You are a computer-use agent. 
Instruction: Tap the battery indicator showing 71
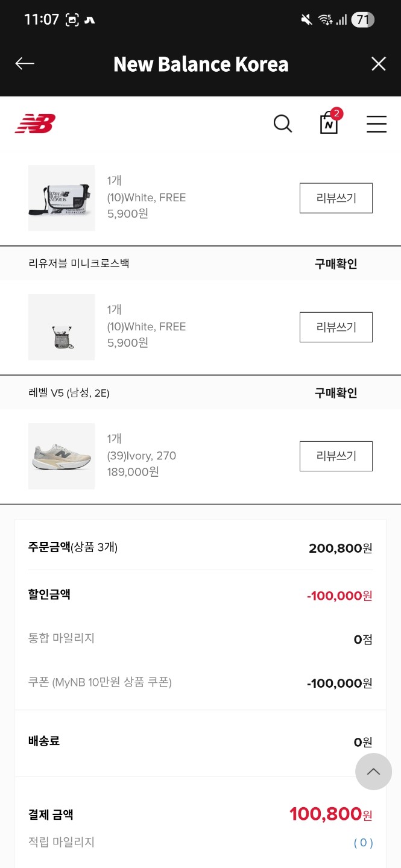[x=362, y=20]
